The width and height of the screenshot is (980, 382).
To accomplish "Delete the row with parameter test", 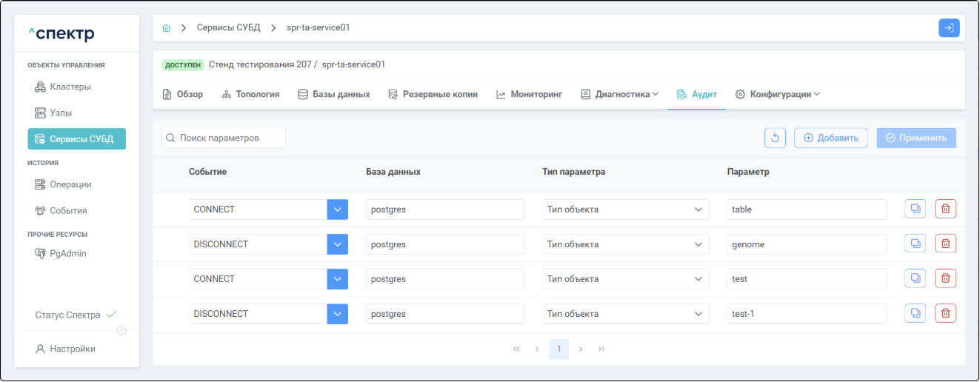I will [x=945, y=278].
